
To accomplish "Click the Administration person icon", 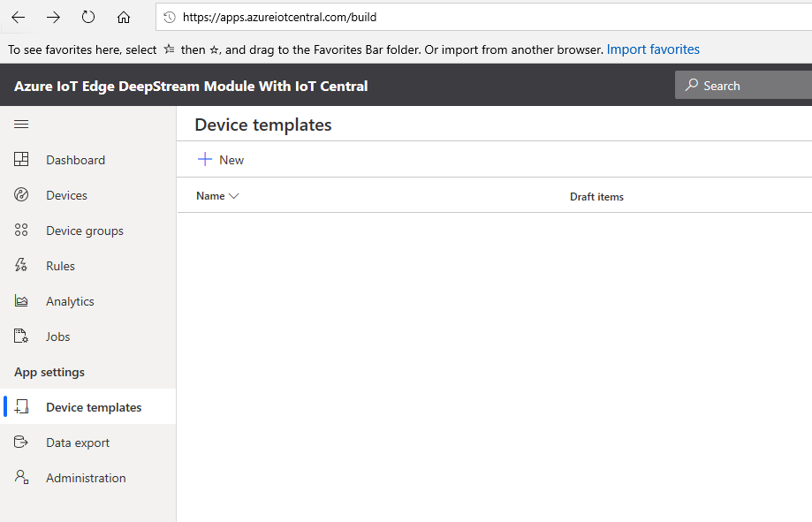I will click(x=21, y=477).
